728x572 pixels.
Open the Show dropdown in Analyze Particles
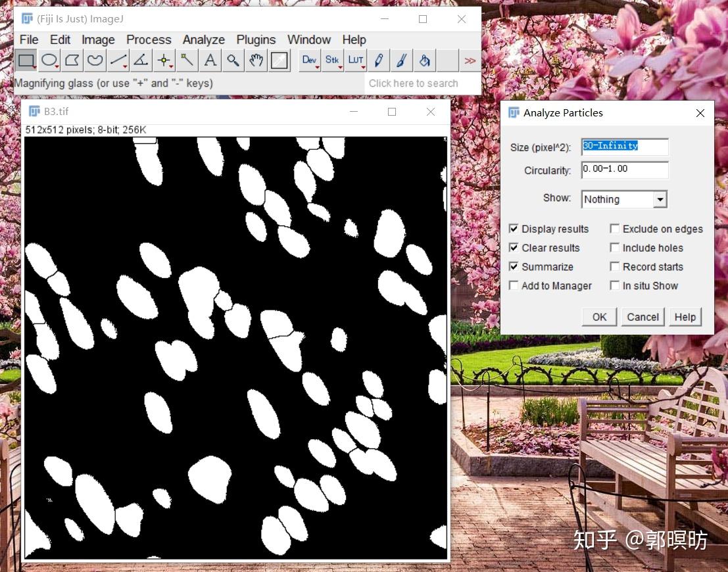click(660, 199)
